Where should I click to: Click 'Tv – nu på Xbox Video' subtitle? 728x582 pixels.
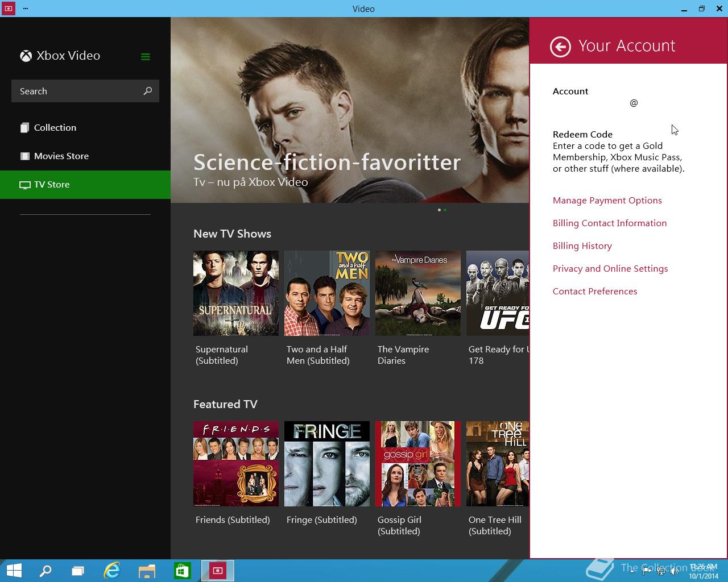click(x=251, y=182)
